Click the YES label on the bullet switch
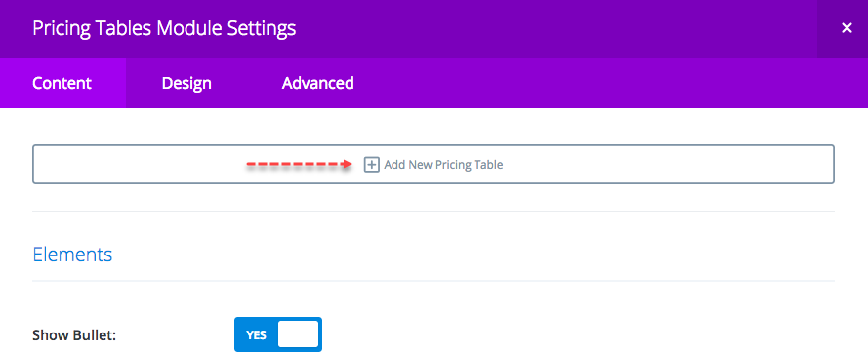868x353 pixels. click(257, 334)
